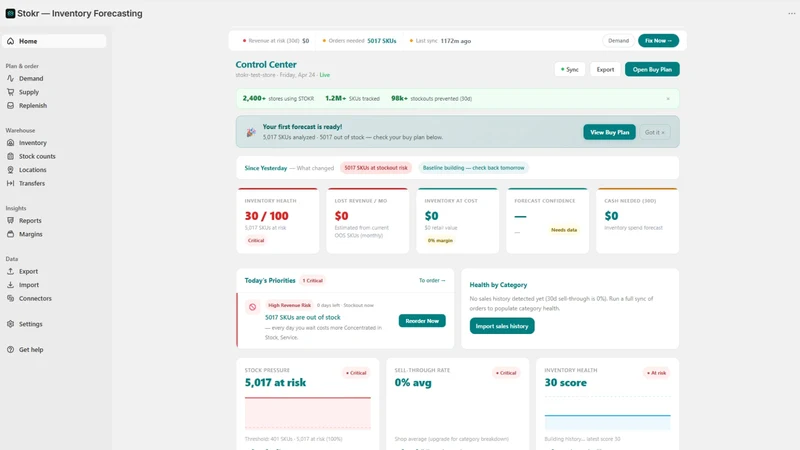This screenshot has width=800, height=450.
Task: Open Get help in the sidebar
Action: [x=31, y=349]
